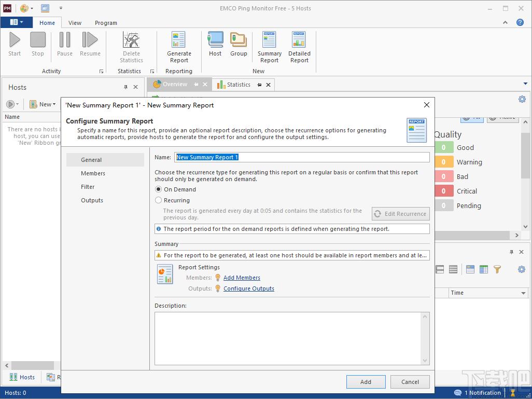Image resolution: width=532 pixels, height=399 pixels.
Task: Click the Hosts panel horizontal scrollbar
Action: coord(31,365)
